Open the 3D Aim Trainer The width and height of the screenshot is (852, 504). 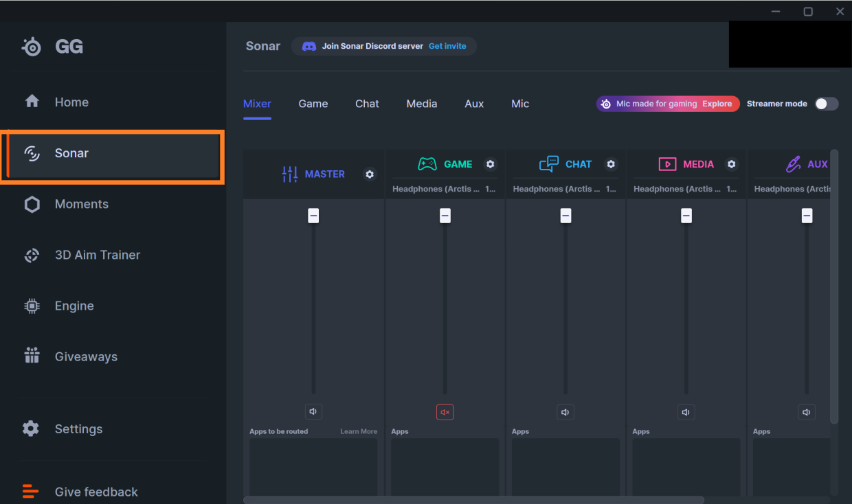tap(97, 255)
